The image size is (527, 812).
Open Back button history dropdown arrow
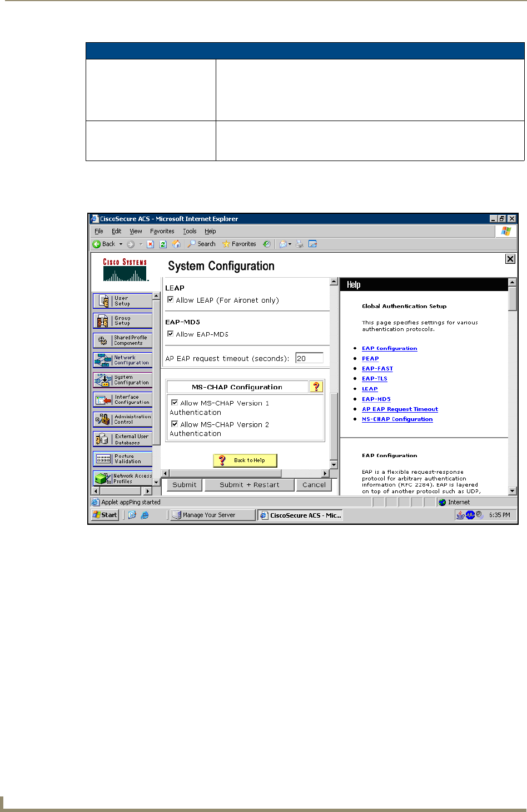coord(121,244)
